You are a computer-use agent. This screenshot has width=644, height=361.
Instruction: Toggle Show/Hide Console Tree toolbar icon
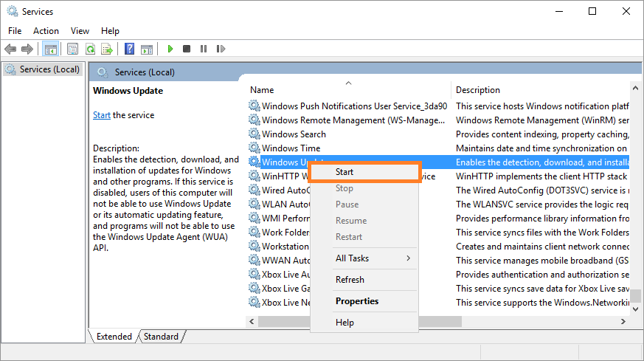click(x=51, y=49)
